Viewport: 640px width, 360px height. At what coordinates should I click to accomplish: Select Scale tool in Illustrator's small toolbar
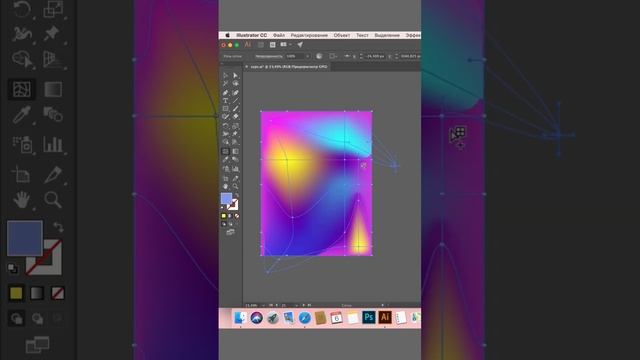[x=236, y=126]
